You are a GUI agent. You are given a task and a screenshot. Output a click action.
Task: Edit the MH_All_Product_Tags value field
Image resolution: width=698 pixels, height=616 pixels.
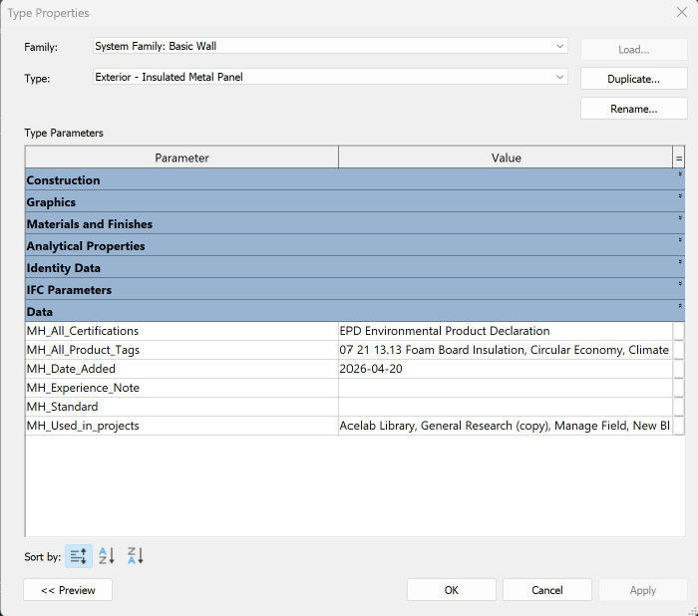pyautogui.click(x=506, y=350)
